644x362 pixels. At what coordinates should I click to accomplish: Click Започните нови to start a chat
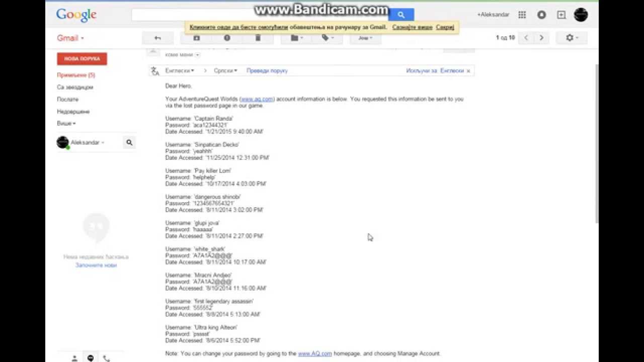96,265
